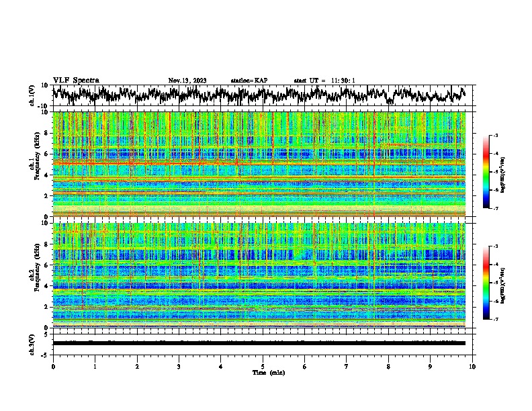Click the ch.3 black signal band panel
The width and height of the screenshot is (532, 411).
coord(259,343)
